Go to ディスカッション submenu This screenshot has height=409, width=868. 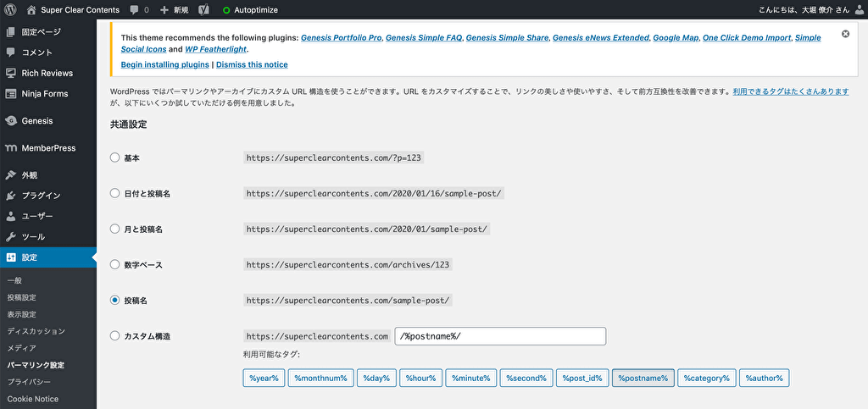point(36,331)
